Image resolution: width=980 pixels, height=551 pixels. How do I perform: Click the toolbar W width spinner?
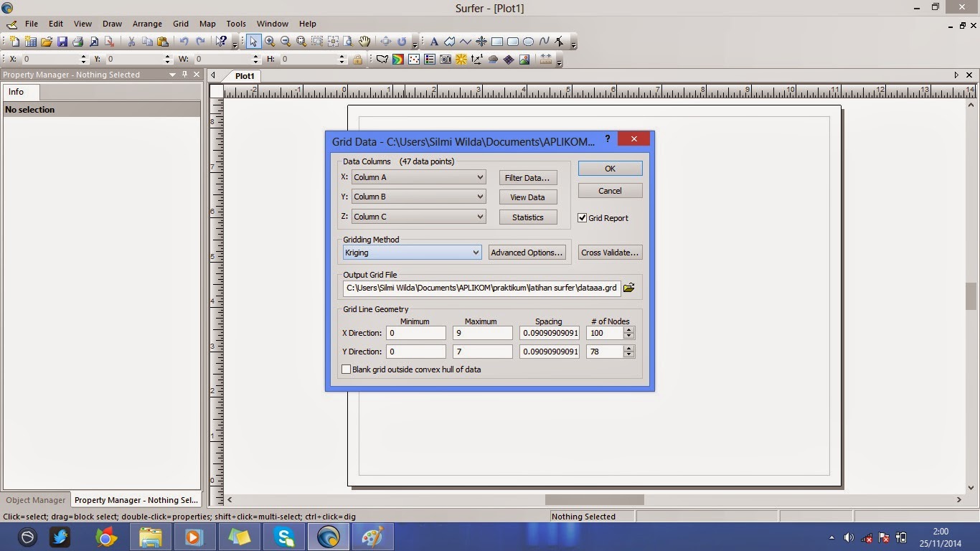click(256, 60)
